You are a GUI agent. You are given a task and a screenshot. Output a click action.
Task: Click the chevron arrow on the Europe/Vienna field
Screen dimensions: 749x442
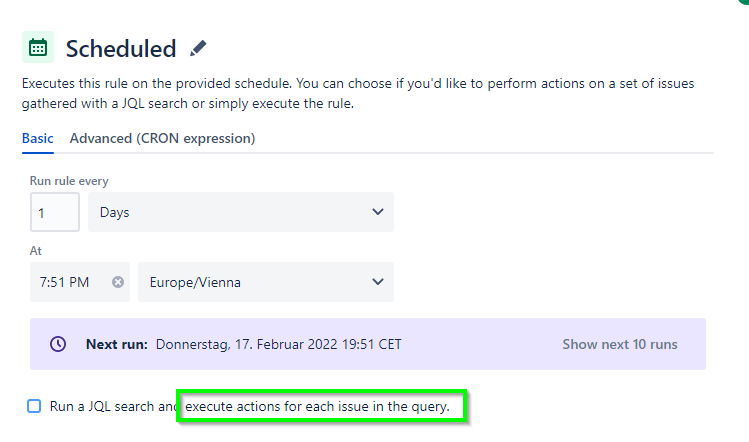click(377, 282)
